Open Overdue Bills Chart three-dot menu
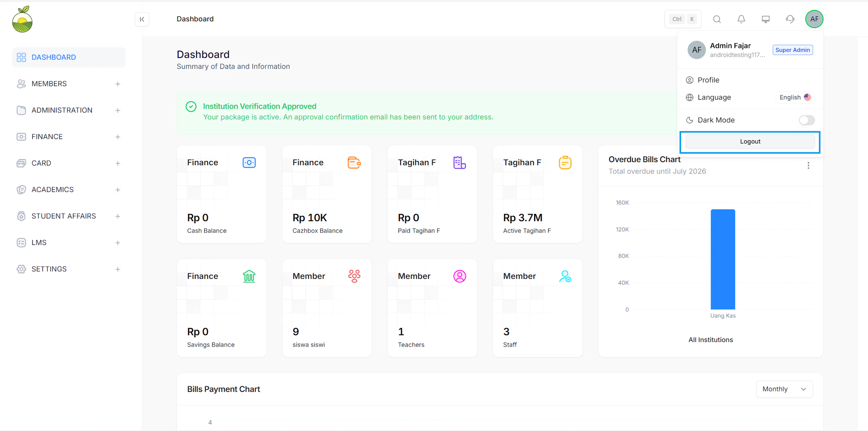The width and height of the screenshot is (868, 431). click(808, 165)
